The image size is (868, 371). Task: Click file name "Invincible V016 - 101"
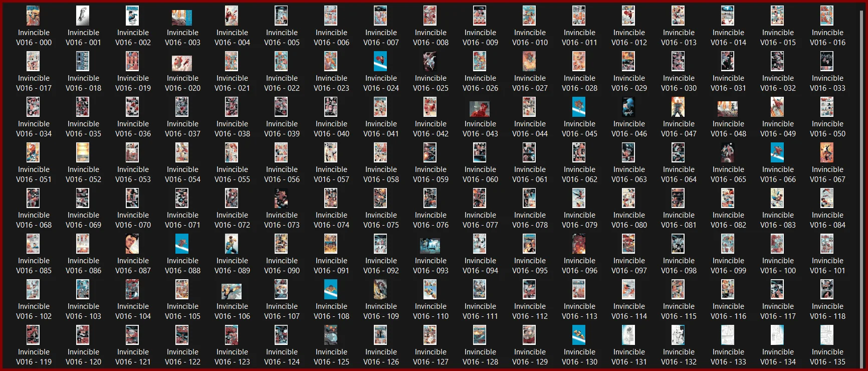click(x=827, y=266)
